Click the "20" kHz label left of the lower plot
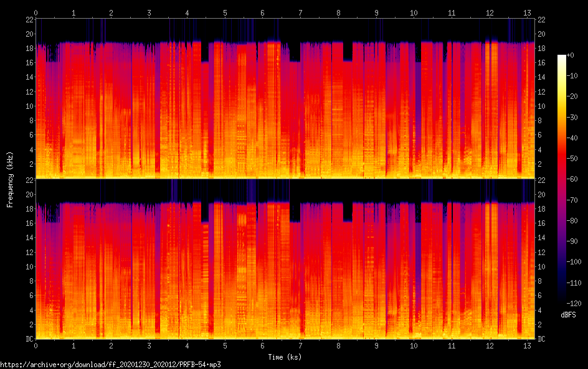Image resolution: width=588 pixels, height=369 pixels. point(29,194)
